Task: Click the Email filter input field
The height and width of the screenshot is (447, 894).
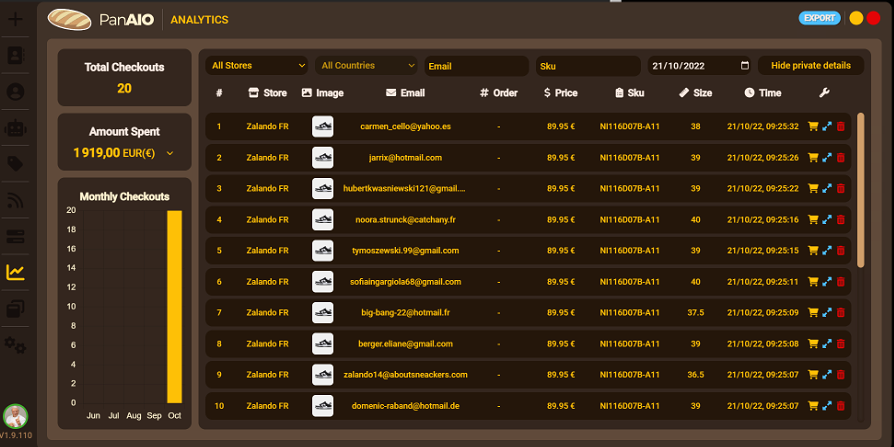Action: click(x=477, y=66)
